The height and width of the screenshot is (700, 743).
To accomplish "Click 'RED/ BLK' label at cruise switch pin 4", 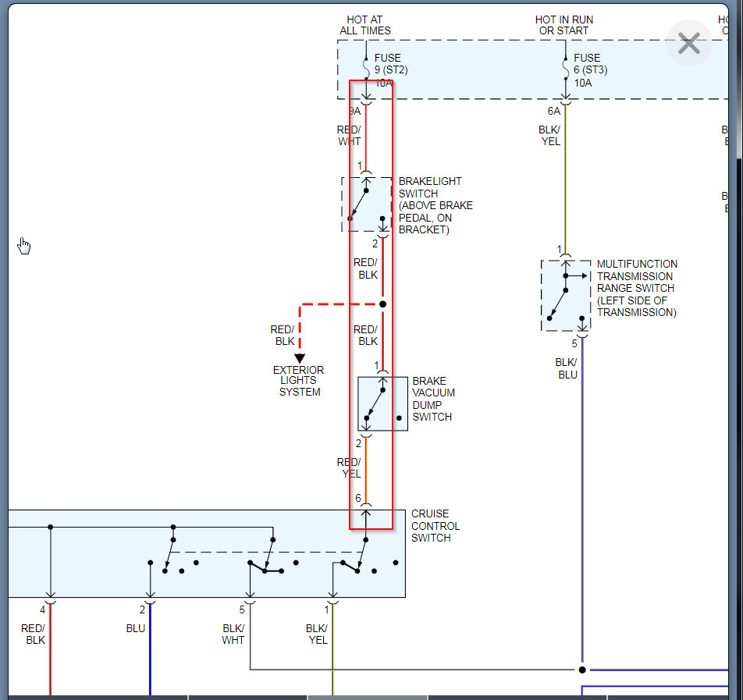I will [33, 634].
